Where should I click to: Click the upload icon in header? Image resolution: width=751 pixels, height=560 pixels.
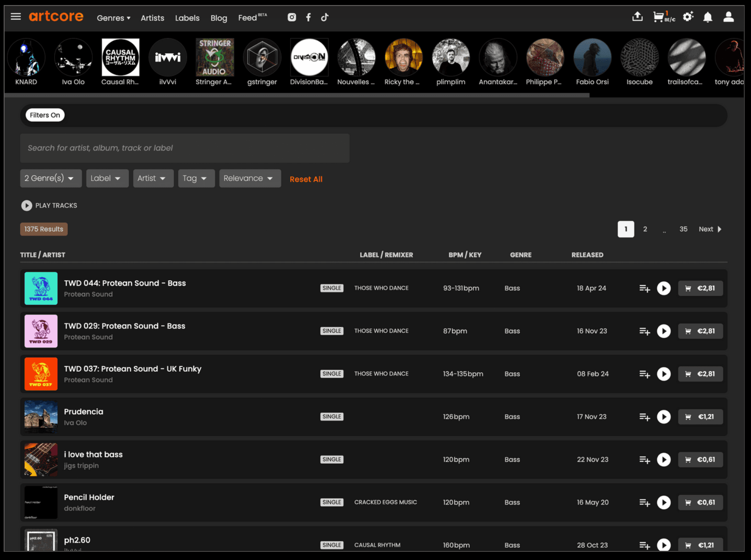coord(637,17)
